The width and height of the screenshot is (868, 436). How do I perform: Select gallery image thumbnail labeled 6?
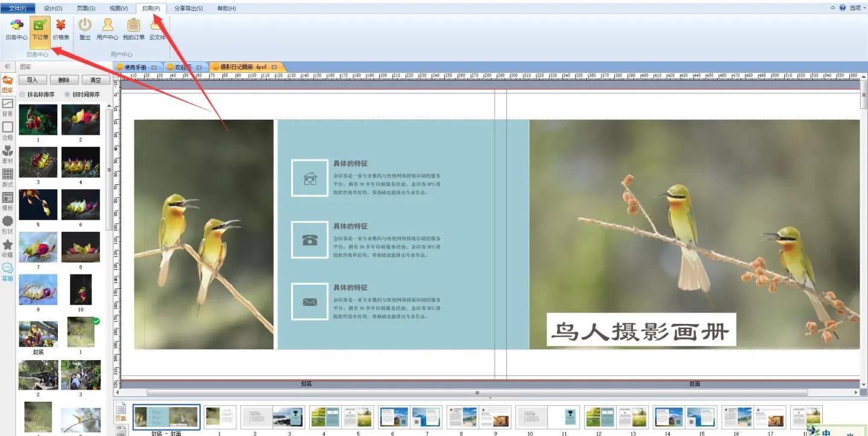click(81, 205)
